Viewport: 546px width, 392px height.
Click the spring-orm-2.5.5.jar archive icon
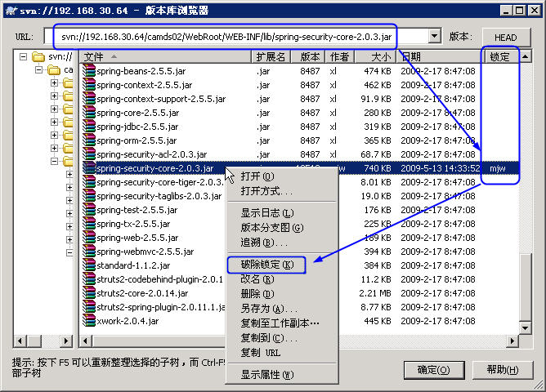89,140
